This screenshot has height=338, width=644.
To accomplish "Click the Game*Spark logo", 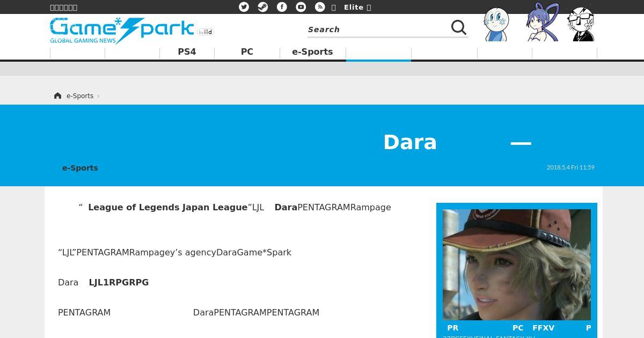I will [x=122, y=30].
